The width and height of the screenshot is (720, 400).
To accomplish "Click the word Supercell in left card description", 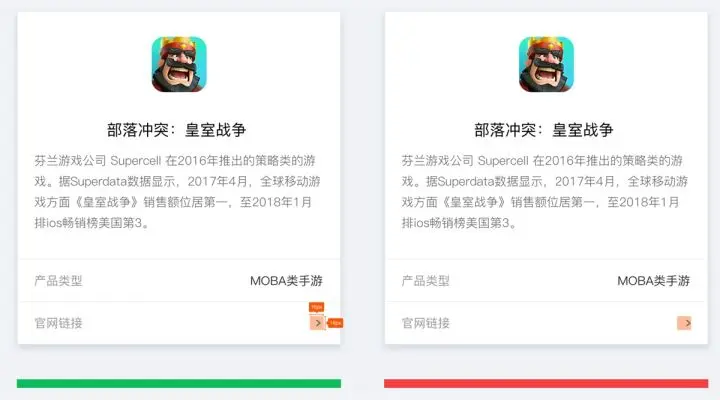I will 136,161.
